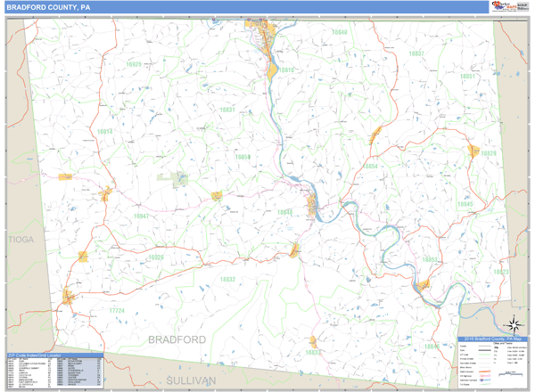
Task: Select ZIP code label 18850
Action: [x=243, y=157]
